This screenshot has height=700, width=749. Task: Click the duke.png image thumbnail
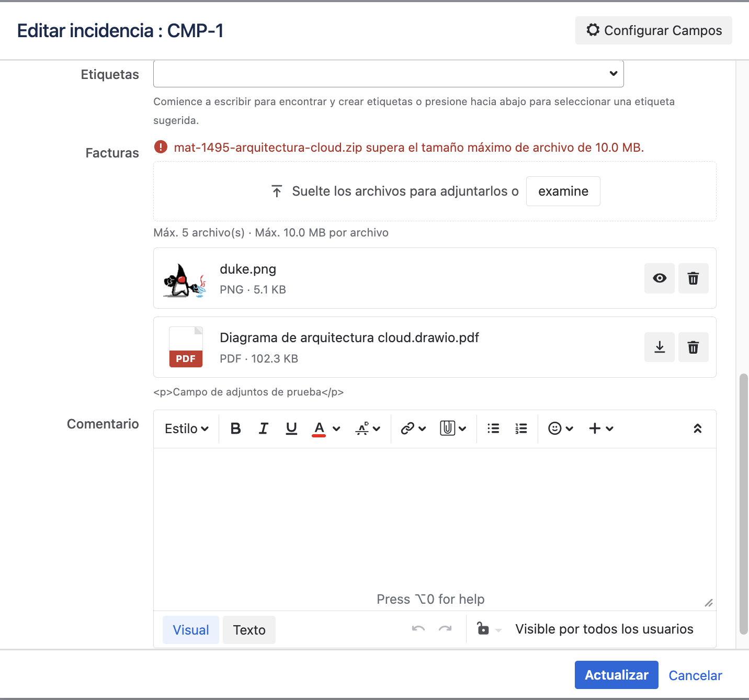tap(185, 280)
